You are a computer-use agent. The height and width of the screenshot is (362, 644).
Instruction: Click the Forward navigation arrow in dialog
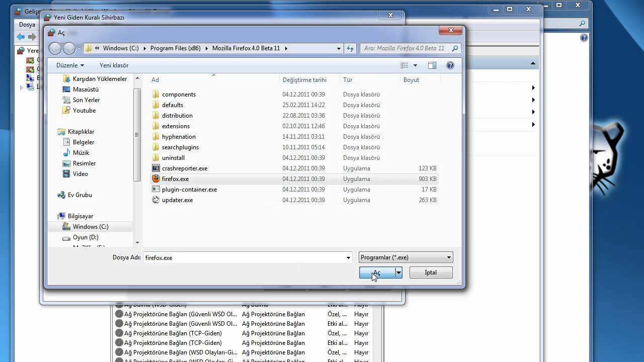(69, 48)
